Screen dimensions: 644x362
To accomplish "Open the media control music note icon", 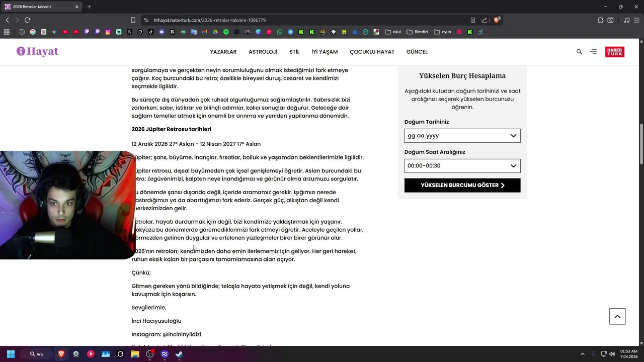I will click(626, 20).
